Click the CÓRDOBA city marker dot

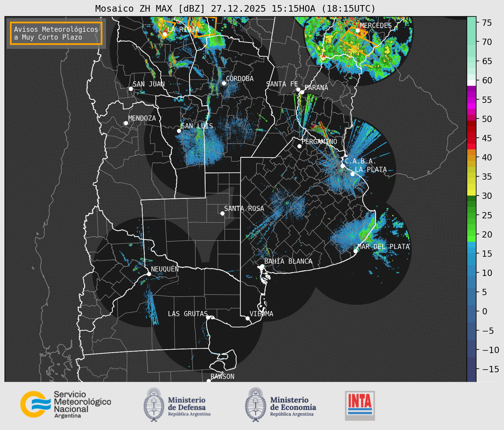pyautogui.click(x=224, y=83)
